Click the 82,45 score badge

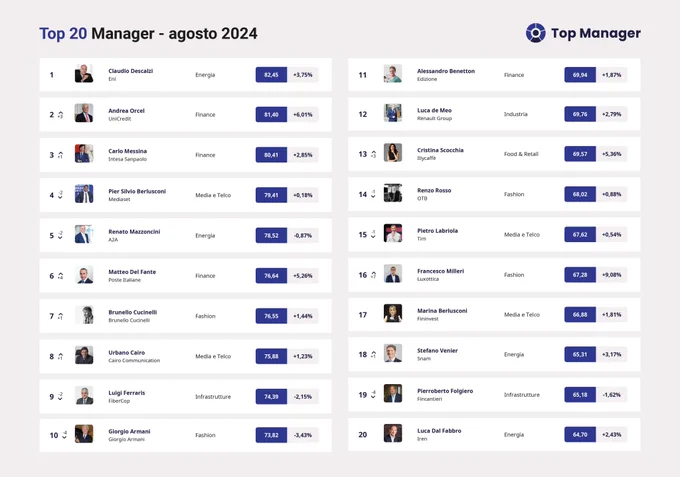[x=271, y=75]
